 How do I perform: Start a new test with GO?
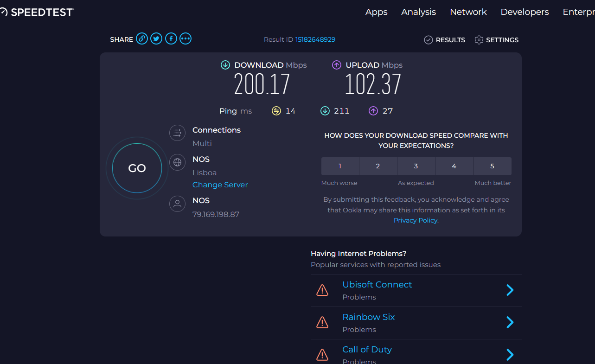[137, 168]
